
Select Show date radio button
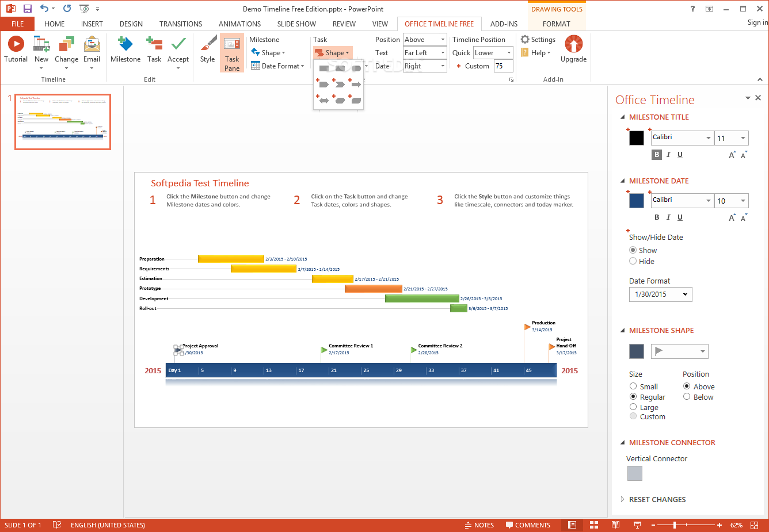click(633, 250)
